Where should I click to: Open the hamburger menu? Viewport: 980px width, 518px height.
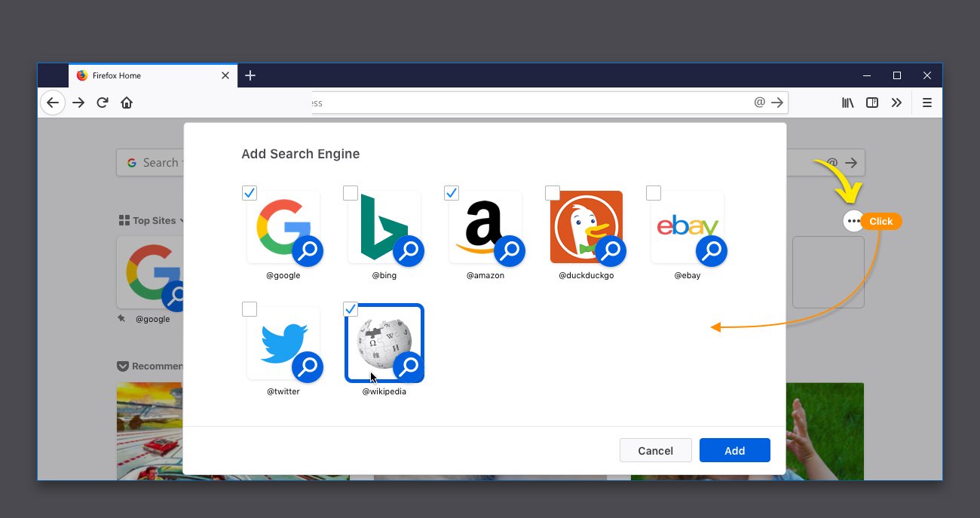pyautogui.click(x=926, y=103)
